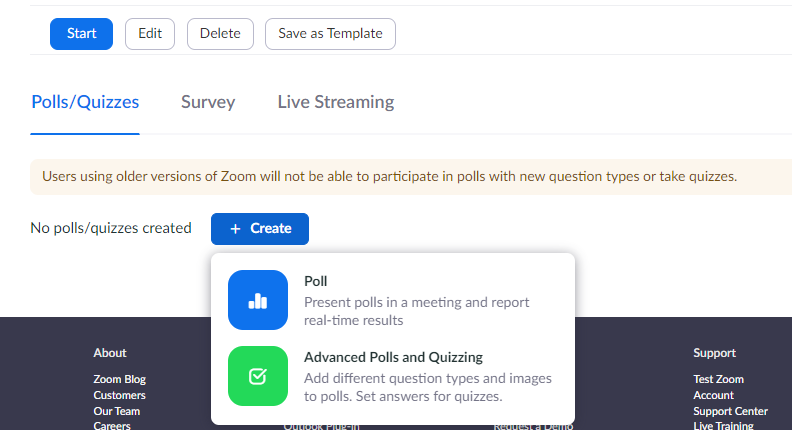The height and width of the screenshot is (430, 792).
Task: Switch to the Polls/Quizzes tab
Action: tap(85, 102)
